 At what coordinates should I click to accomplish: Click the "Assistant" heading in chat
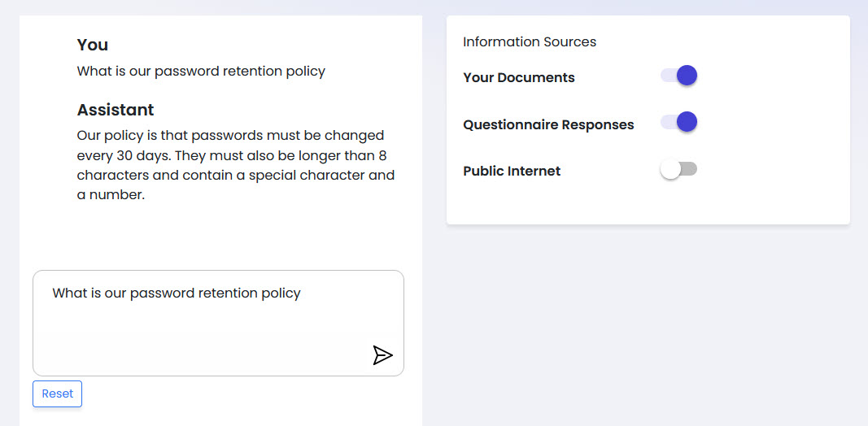pos(115,110)
